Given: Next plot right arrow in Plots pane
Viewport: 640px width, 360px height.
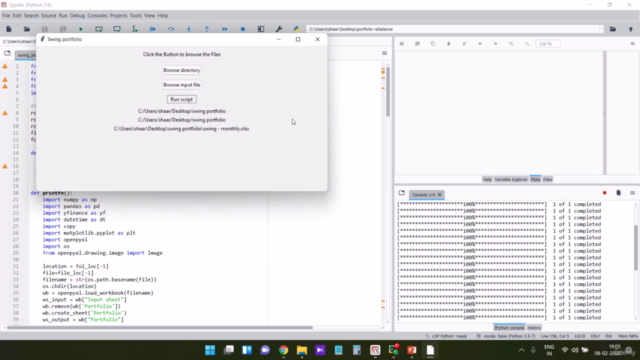Looking at the screenshot, I should [496, 44].
